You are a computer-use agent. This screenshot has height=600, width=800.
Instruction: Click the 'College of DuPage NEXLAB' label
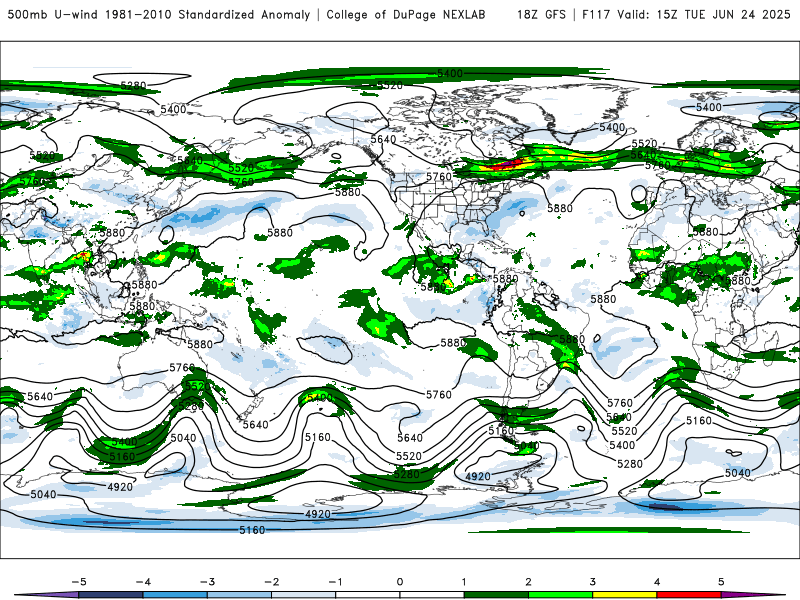[x=406, y=14]
